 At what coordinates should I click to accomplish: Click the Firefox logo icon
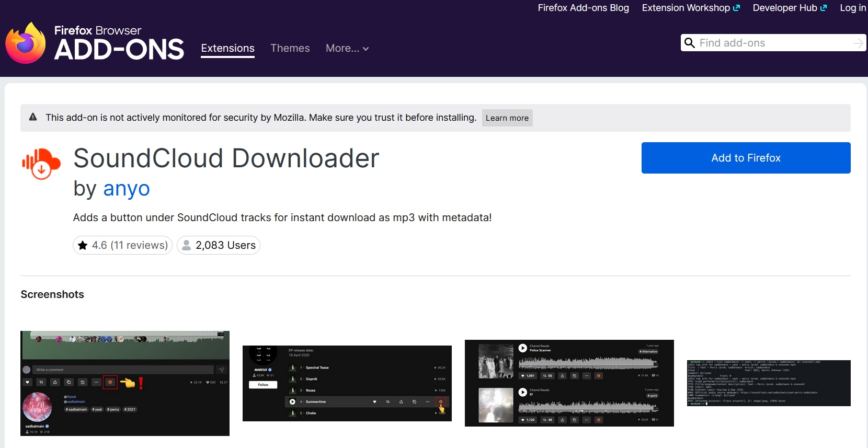(x=25, y=43)
